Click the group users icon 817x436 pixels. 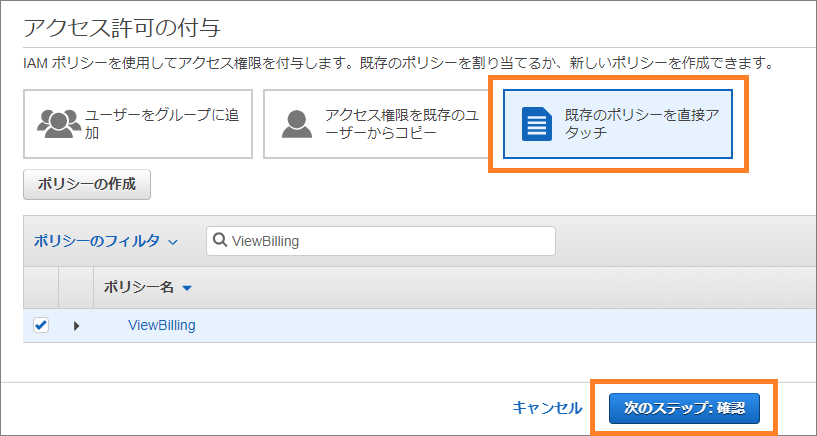pyautogui.click(x=59, y=123)
